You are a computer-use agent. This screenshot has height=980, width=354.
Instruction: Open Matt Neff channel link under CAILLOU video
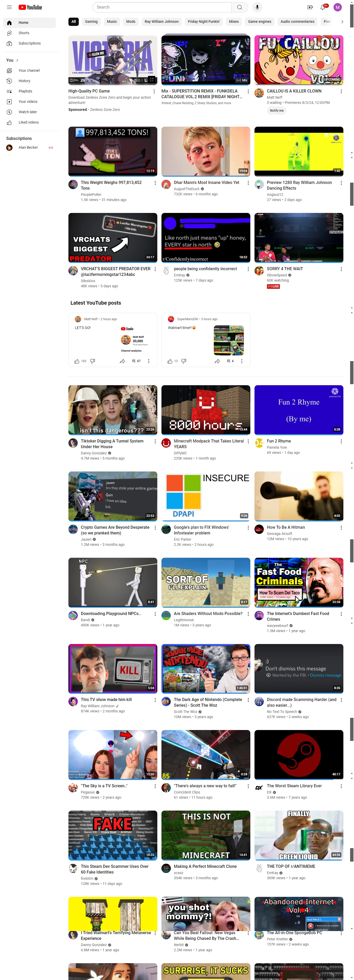(274, 97)
